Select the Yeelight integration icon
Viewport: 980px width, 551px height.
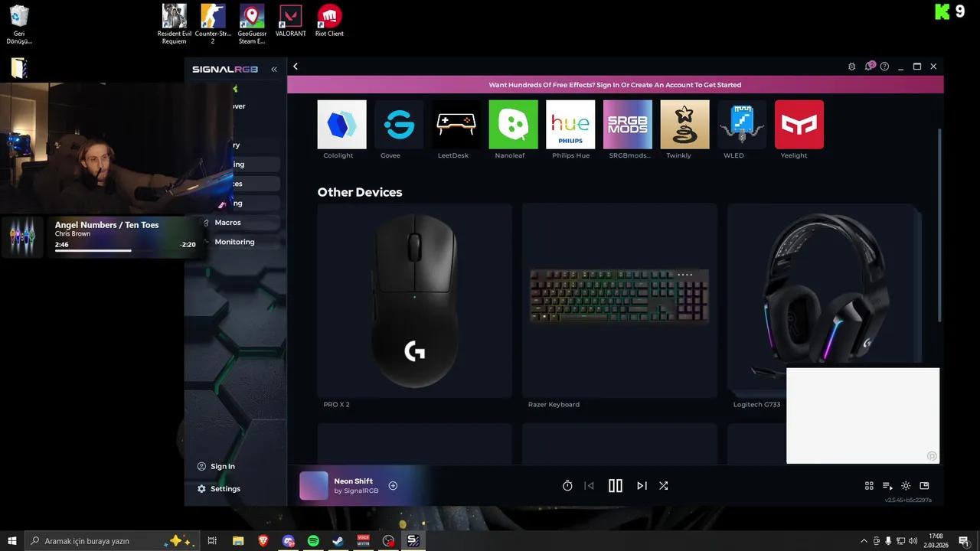pos(799,124)
